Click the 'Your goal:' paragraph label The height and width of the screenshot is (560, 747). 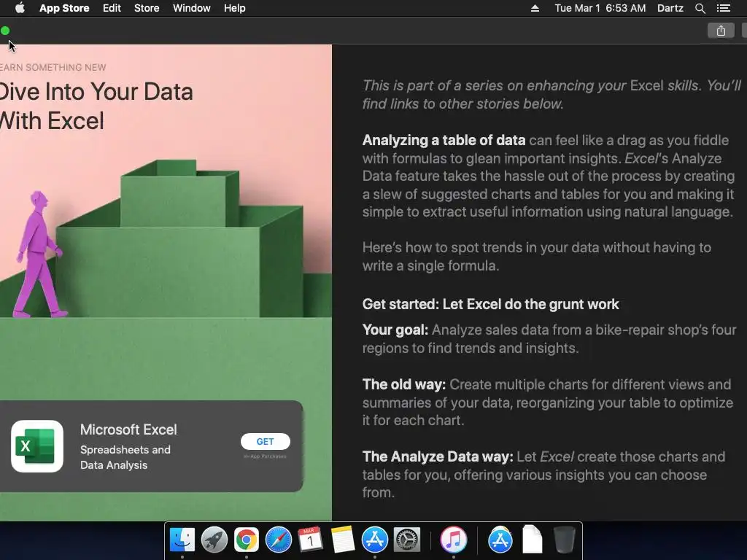[395, 330]
